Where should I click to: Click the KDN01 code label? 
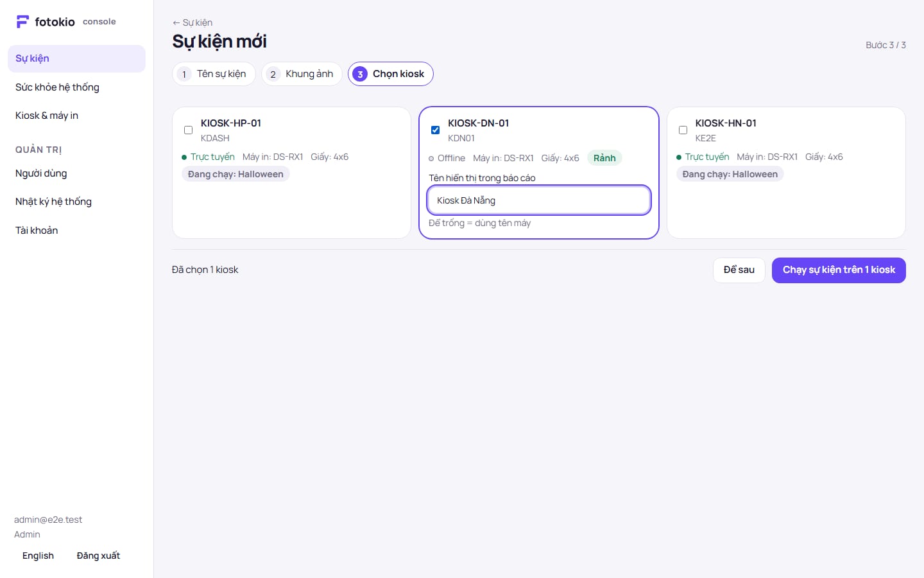click(461, 138)
